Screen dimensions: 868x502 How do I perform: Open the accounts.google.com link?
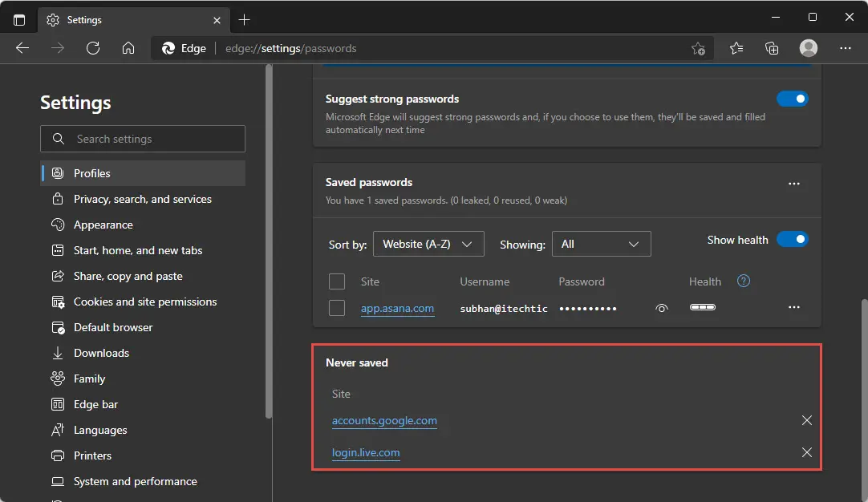pyautogui.click(x=384, y=421)
